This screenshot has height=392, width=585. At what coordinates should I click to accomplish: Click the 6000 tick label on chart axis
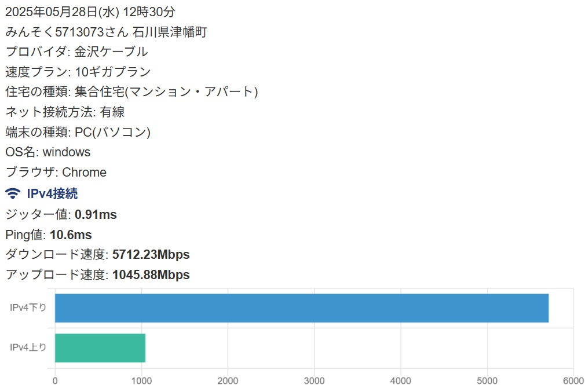(x=573, y=381)
